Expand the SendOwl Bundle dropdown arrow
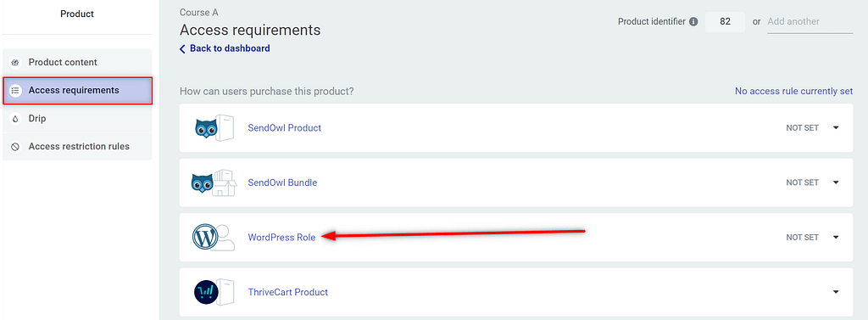The image size is (868, 320). 836,182
